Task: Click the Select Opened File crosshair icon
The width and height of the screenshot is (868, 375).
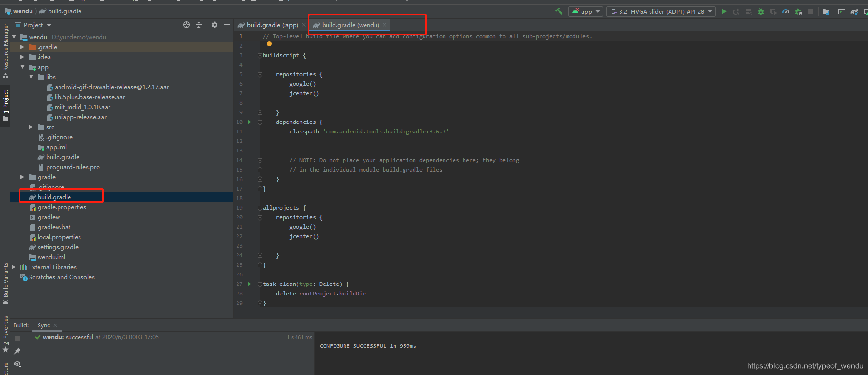Action: tap(187, 25)
